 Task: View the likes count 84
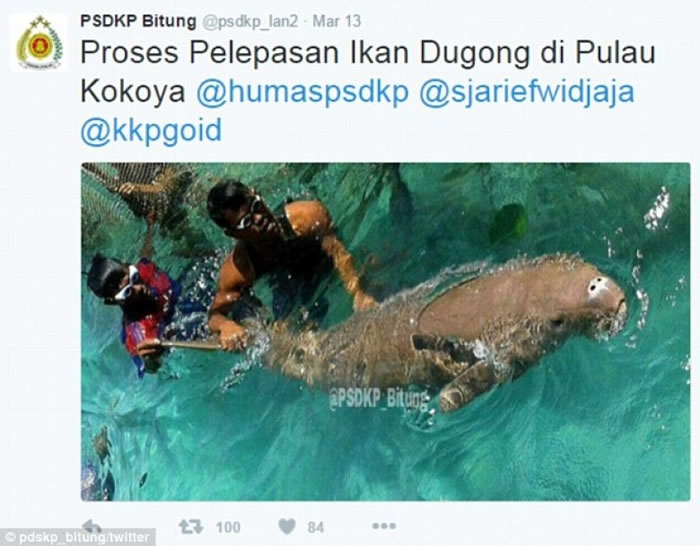[x=316, y=527]
